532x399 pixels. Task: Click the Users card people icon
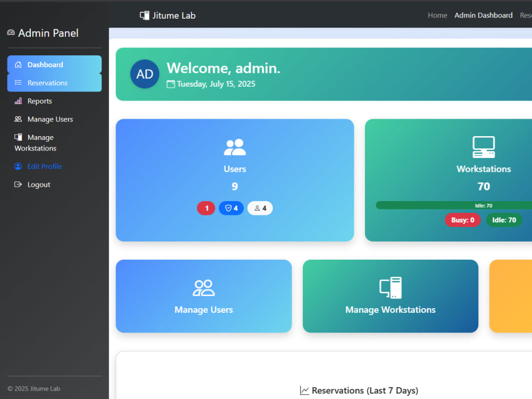click(x=235, y=147)
